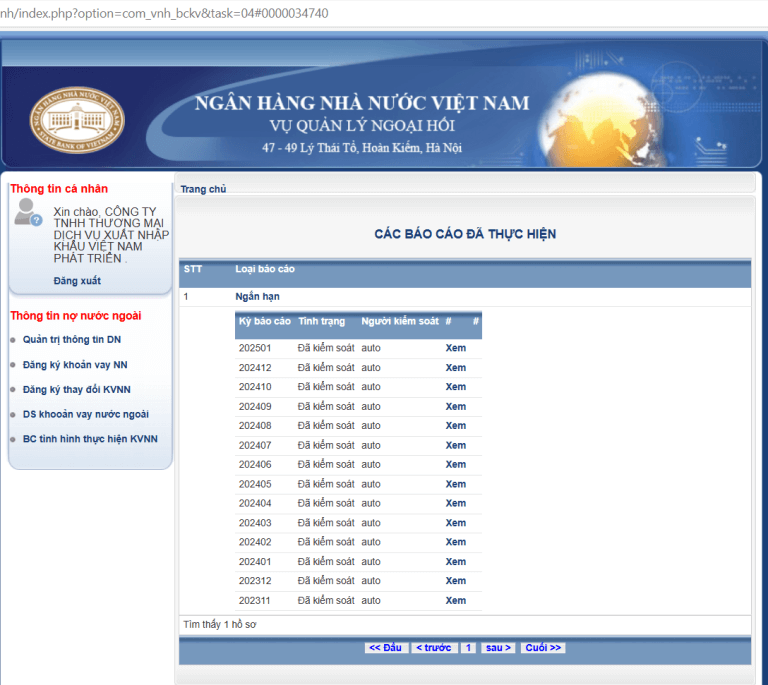Jump to last page with Cuối button

coord(543,648)
